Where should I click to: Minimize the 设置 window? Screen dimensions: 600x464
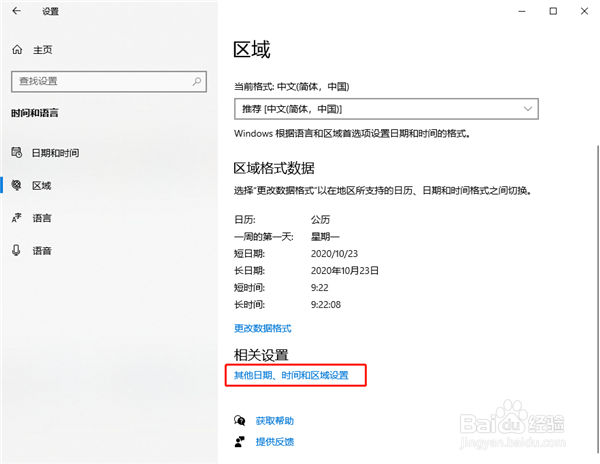[x=522, y=11]
